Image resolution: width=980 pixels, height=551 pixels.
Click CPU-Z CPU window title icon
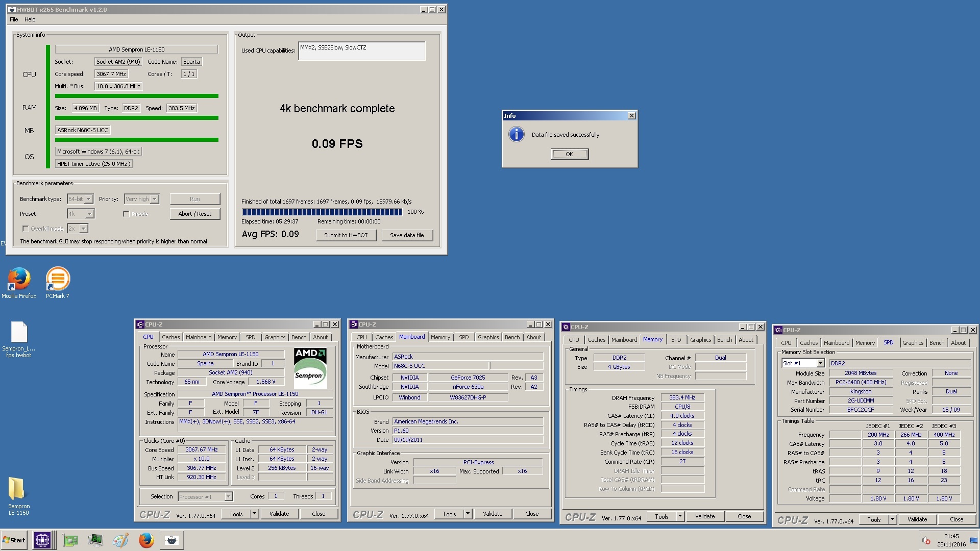tap(140, 324)
